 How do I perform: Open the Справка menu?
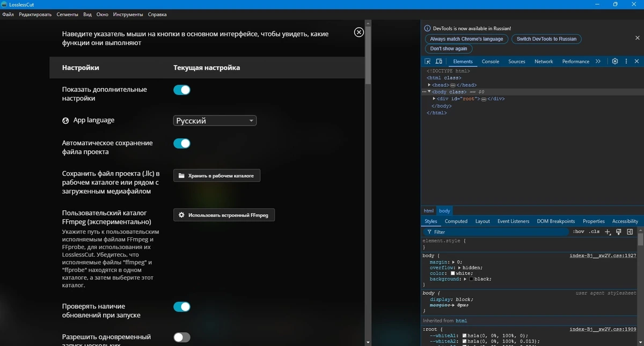[x=157, y=14]
